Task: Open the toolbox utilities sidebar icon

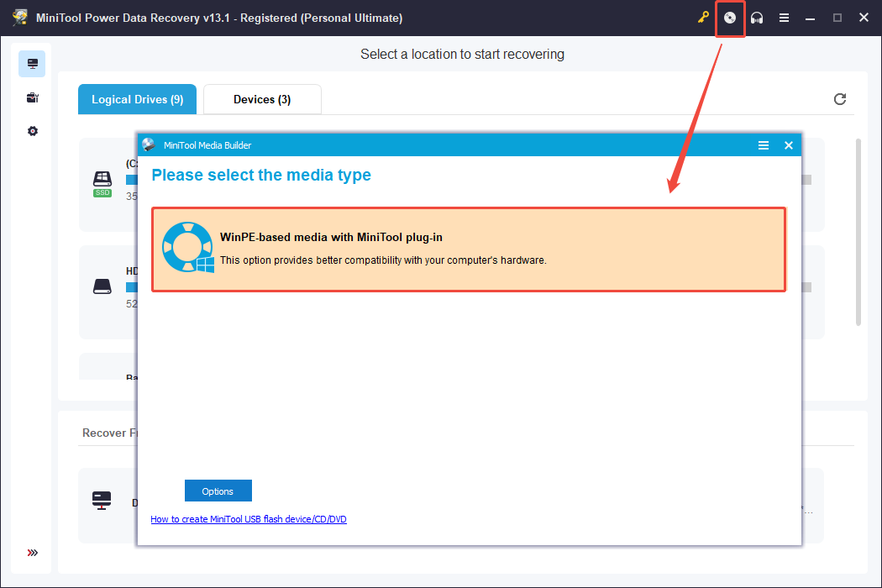Action: 32,98
